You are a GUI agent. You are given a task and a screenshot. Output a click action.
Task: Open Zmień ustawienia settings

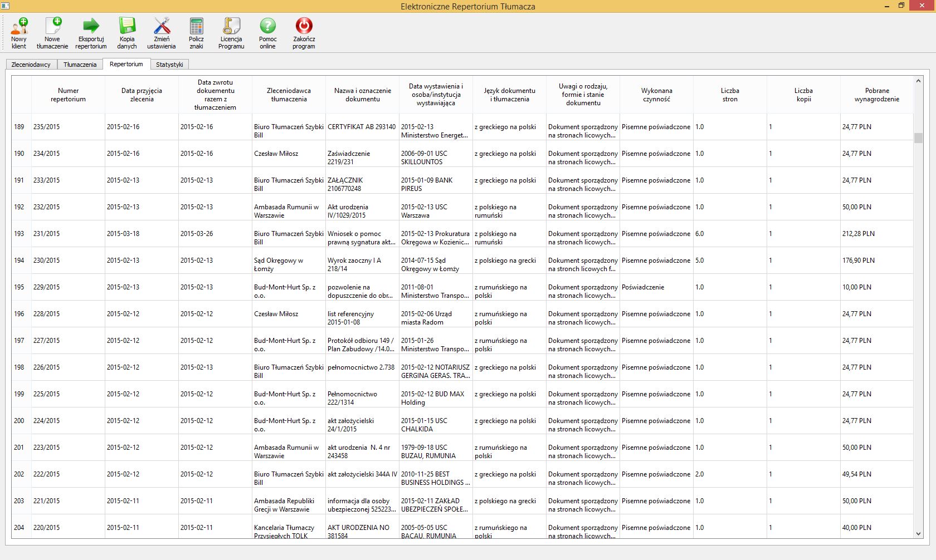click(x=162, y=33)
